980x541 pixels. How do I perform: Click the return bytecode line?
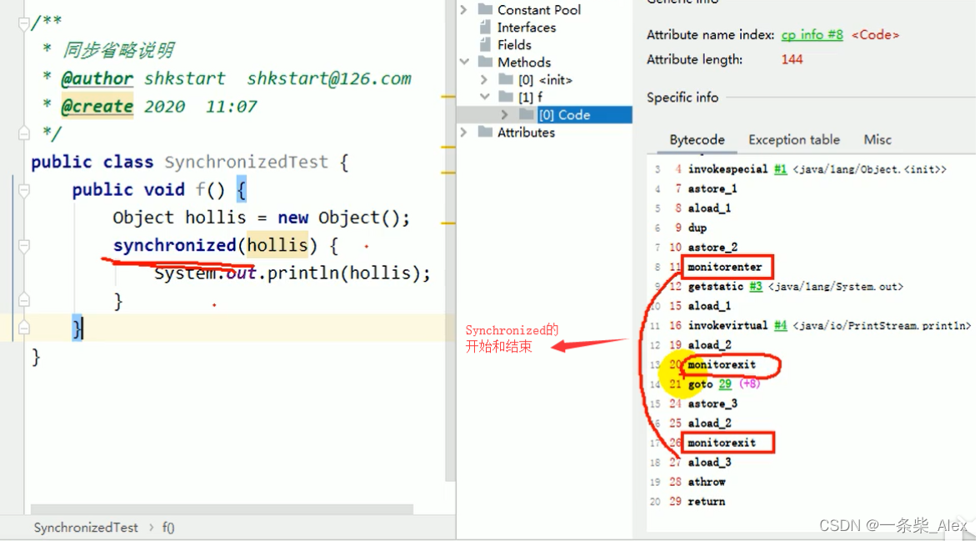point(707,502)
